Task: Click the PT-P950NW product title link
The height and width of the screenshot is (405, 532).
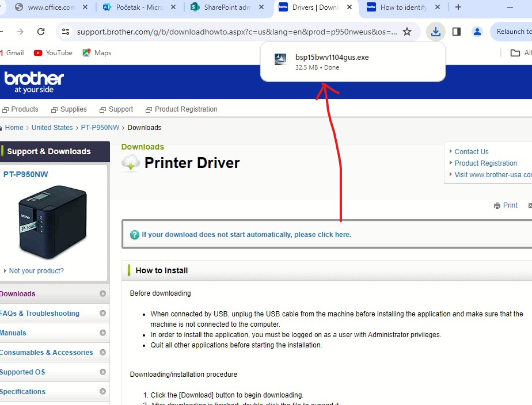Action: point(25,174)
